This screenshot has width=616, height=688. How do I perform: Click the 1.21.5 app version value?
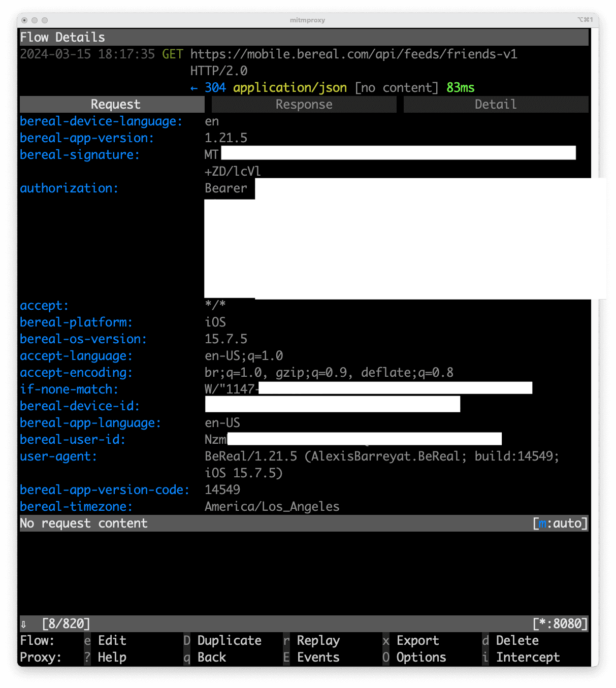226,138
